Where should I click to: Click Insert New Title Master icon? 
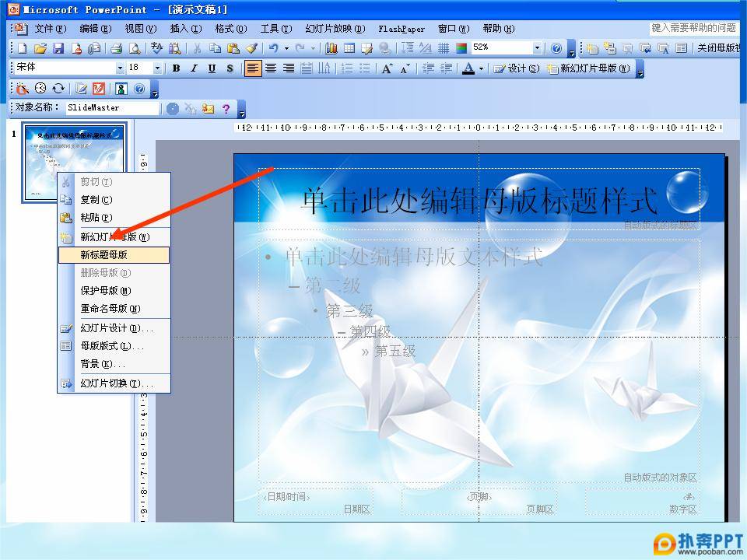(610, 48)
